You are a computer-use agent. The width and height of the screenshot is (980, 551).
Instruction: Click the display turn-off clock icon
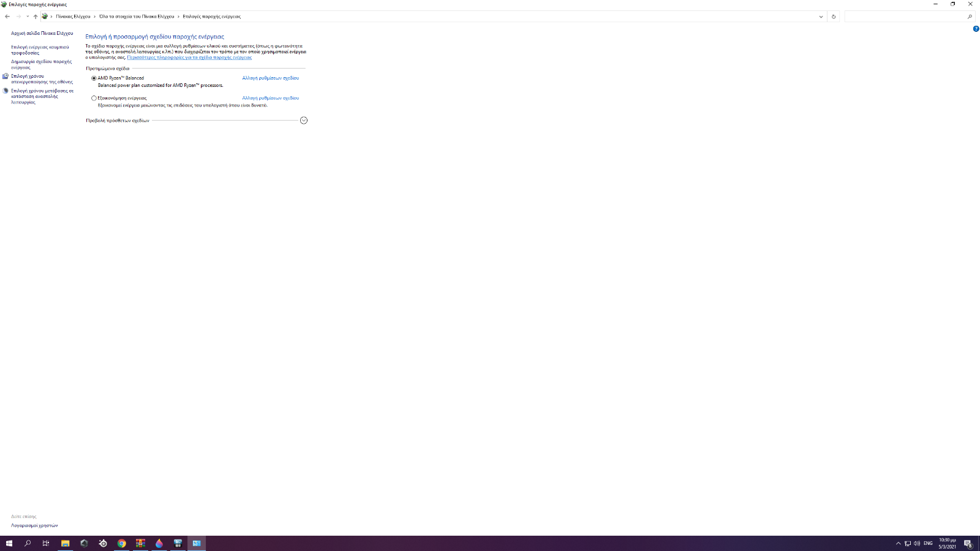[6, 77]
